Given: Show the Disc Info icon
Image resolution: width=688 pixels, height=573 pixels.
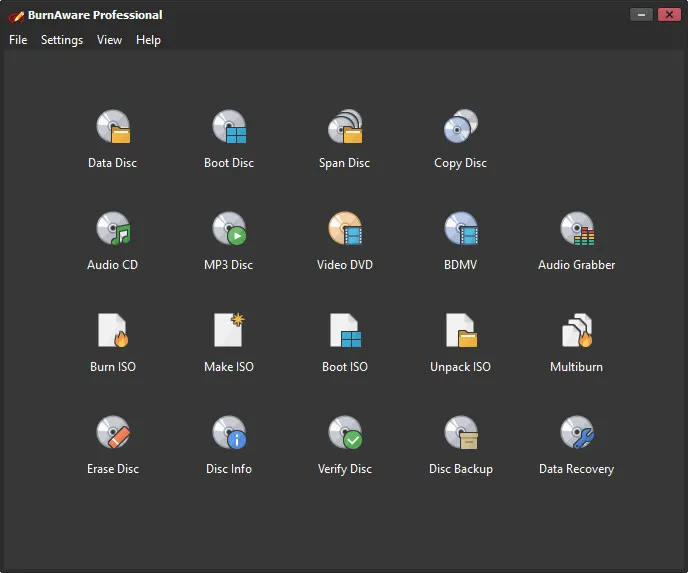Looking at the screenshot, I should pyautogui.click(x=229, y=432).
